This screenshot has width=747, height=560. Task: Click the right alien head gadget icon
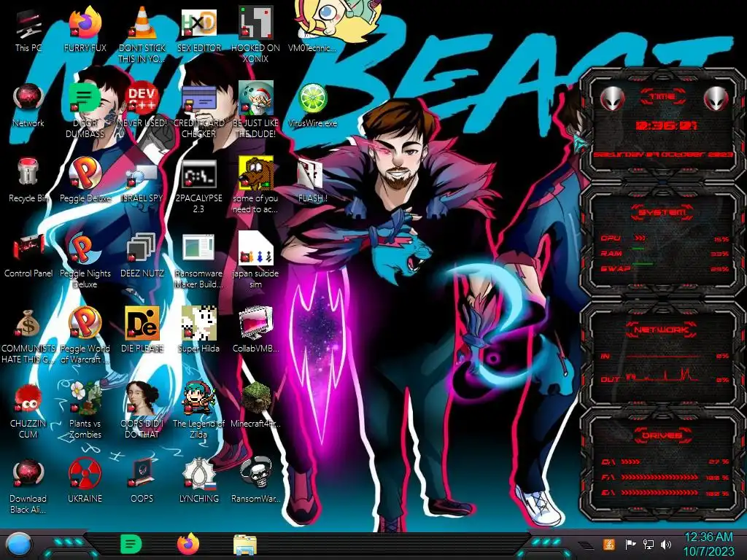click(x=716, y=99)
